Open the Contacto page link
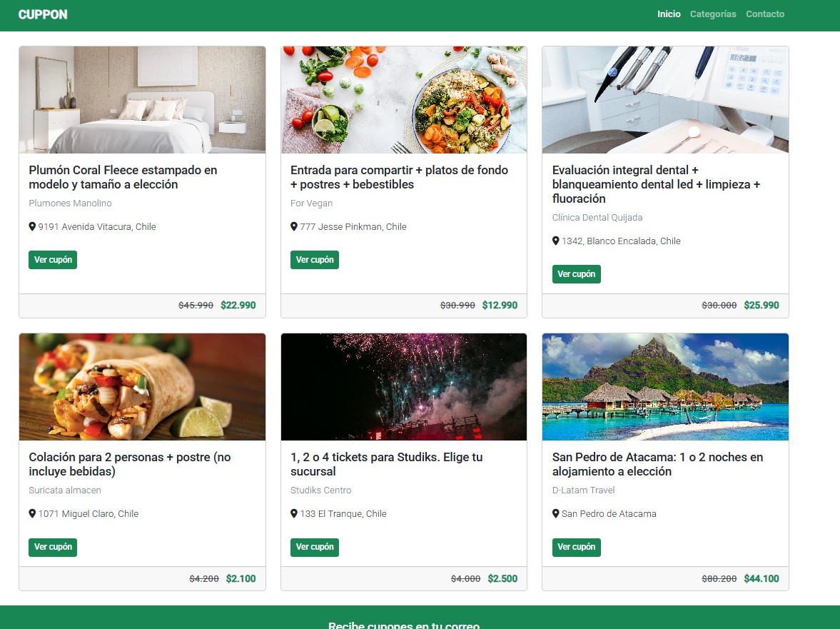 tap(765, 14)
